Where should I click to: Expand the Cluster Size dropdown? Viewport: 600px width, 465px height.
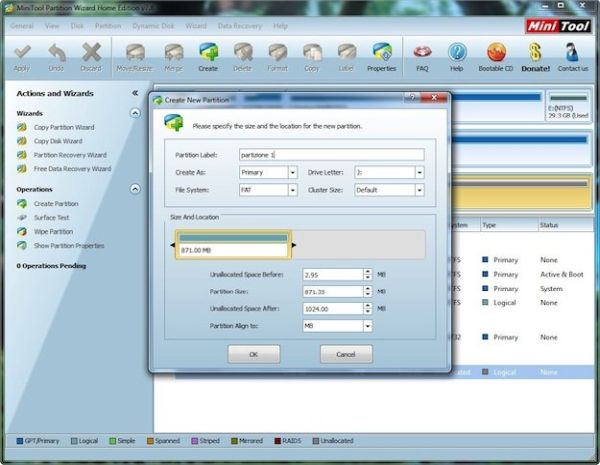pos(418,189)
